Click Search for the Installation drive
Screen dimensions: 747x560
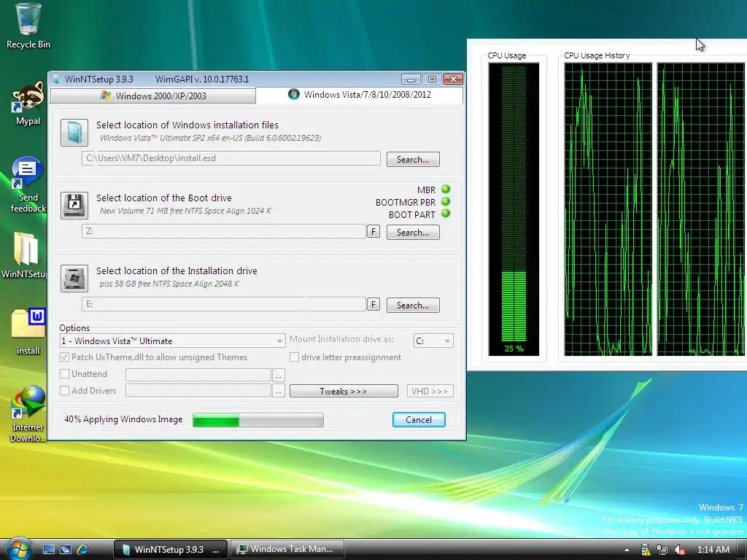pyautogui.click(x=413, y=305)
